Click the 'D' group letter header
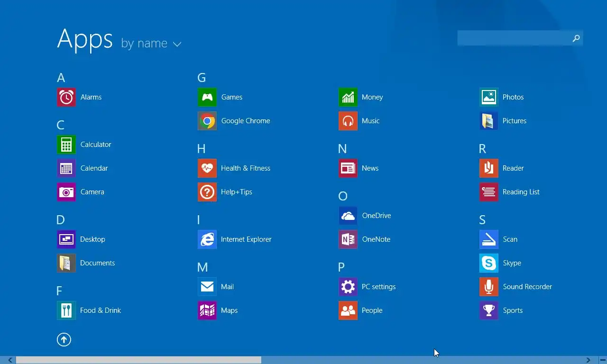The width and height of the screenshot is (607, 364). pos(61,220)
